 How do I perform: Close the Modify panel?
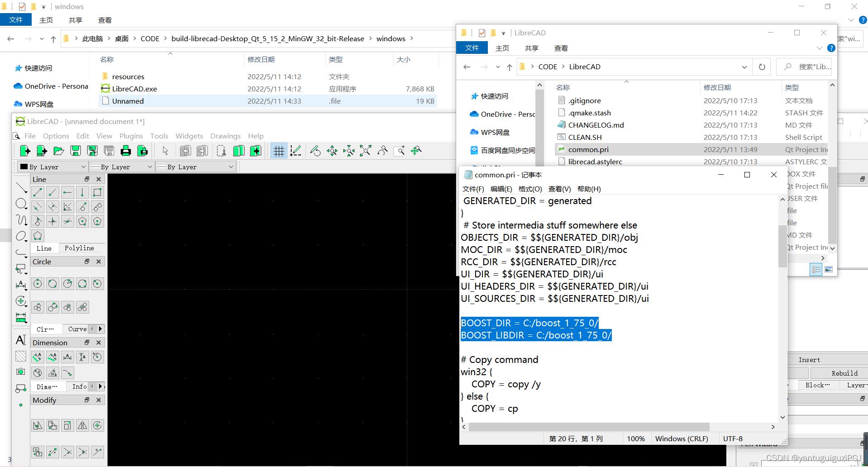(99, 400)
